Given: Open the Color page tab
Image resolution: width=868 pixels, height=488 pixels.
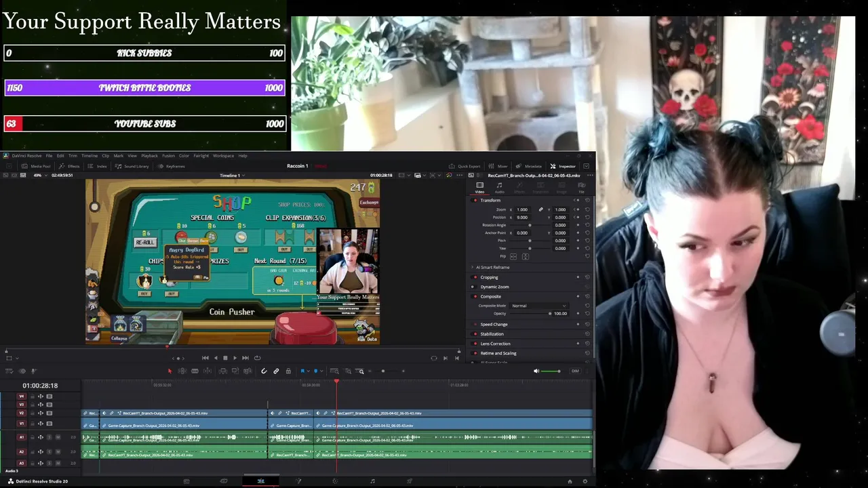Looking at the screenshot, I should (335, 481).
